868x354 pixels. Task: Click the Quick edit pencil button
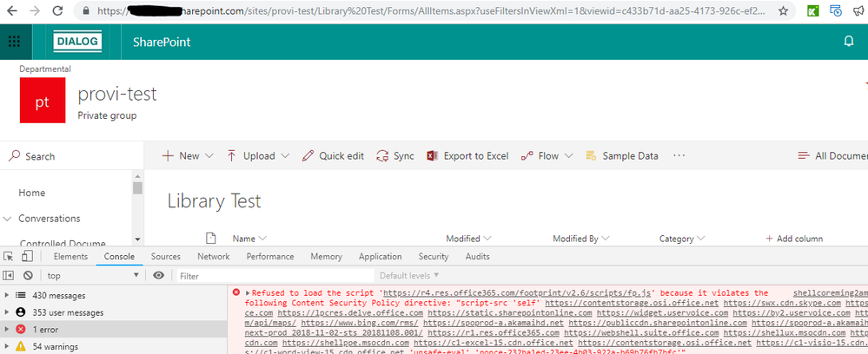pyautogui.click(x=334, y=156)
